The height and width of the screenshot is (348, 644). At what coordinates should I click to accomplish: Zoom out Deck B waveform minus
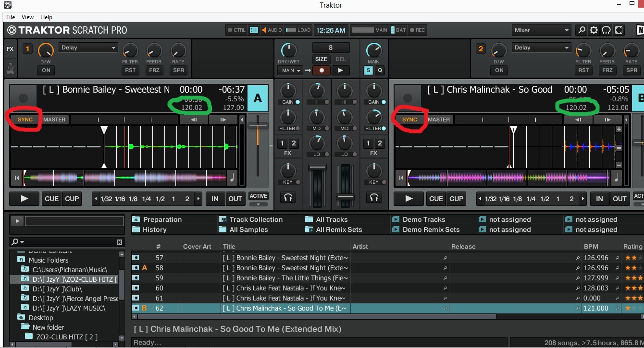619,165
